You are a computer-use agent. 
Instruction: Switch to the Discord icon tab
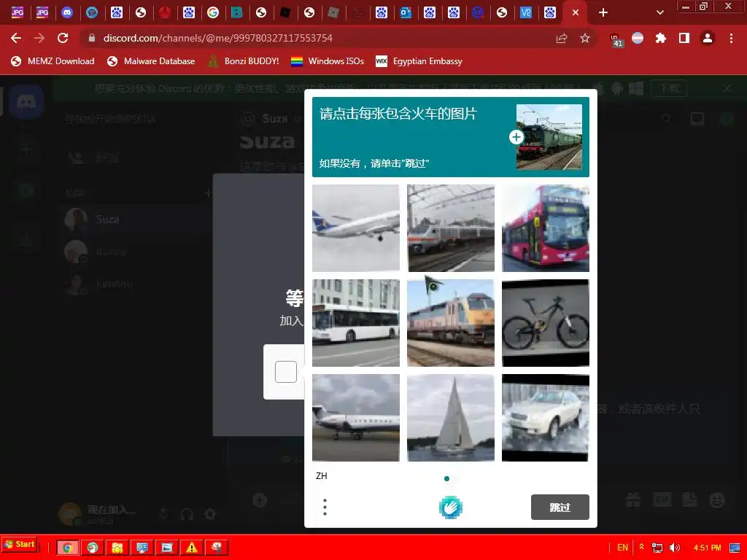(x=67, y=12)
